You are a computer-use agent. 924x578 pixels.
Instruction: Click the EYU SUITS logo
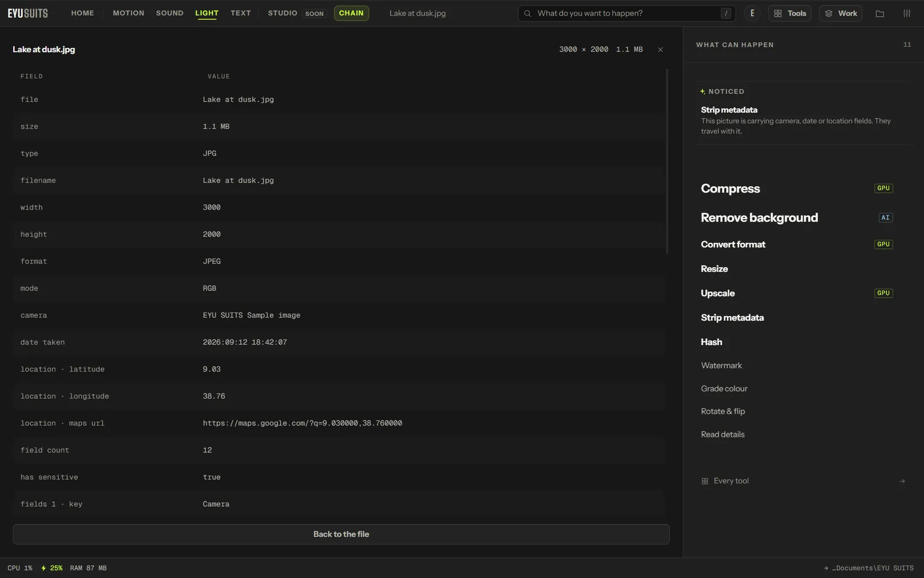pos(28,13)
